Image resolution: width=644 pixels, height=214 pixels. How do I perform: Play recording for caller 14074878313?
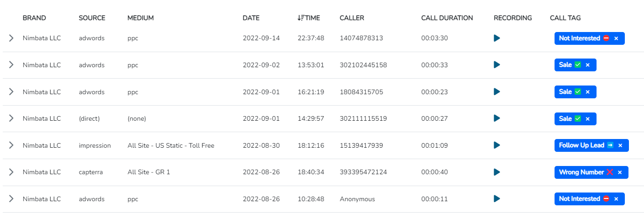[497, 38]
